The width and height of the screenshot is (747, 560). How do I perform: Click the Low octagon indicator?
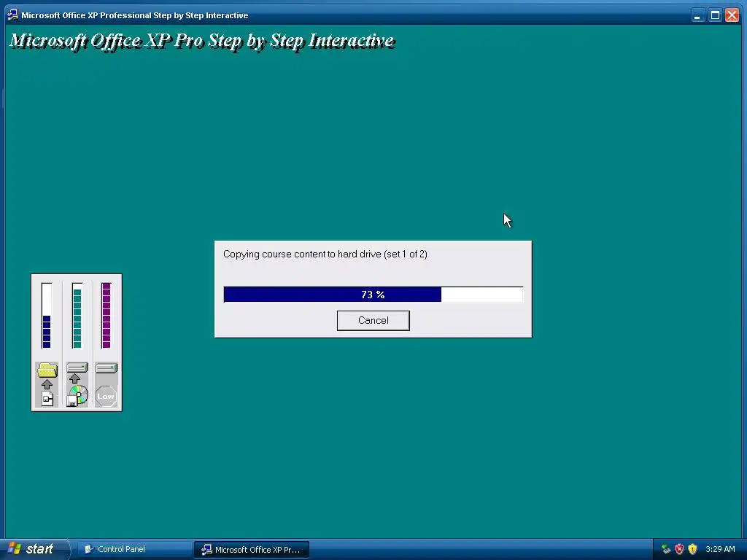pyautogui.click(x=106, y=396)
